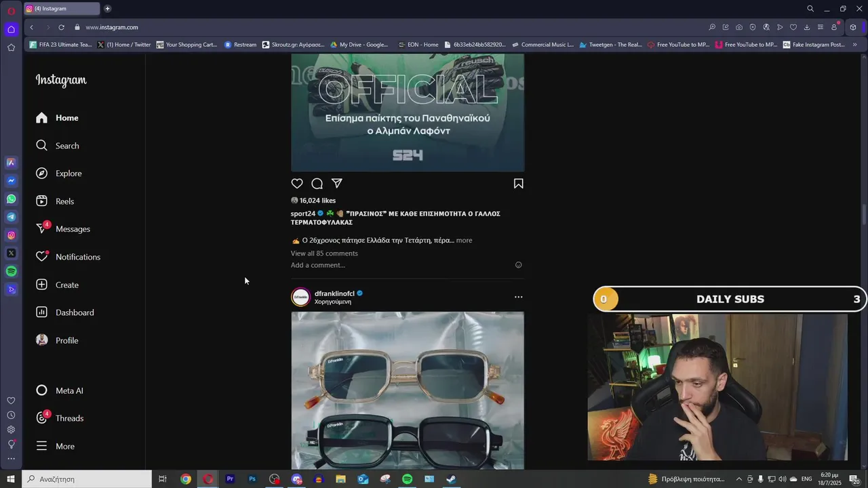Open Spotify in Opera sidebar
The image size is (868, 488).
click(x=11, y=271)
